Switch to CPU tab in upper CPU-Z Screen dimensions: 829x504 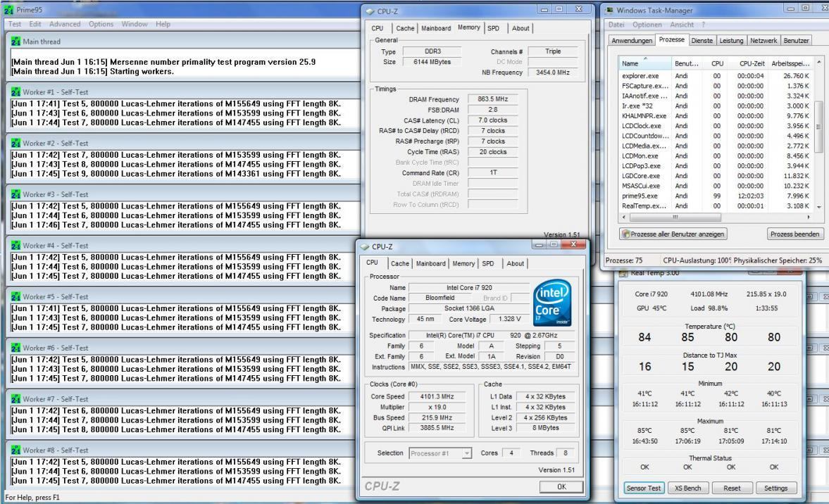click(378, 29)
